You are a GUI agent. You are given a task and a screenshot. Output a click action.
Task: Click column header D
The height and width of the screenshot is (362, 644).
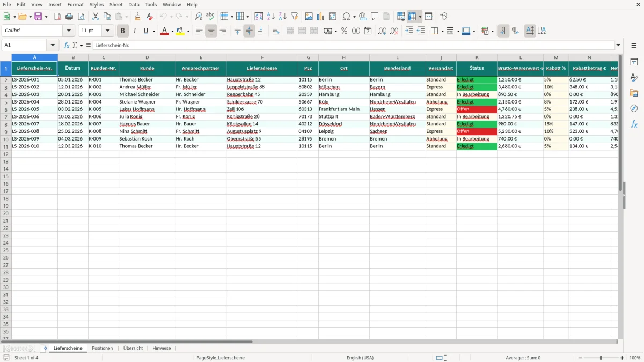coord(147,57)
